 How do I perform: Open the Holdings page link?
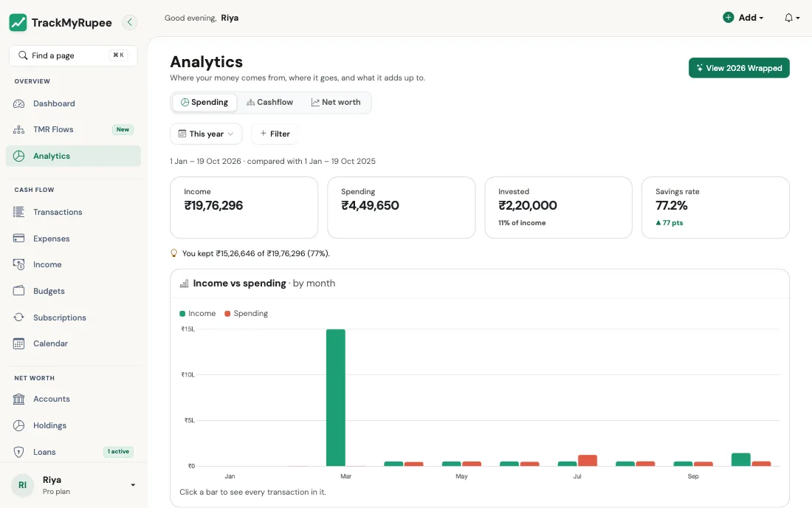[73, 425]
